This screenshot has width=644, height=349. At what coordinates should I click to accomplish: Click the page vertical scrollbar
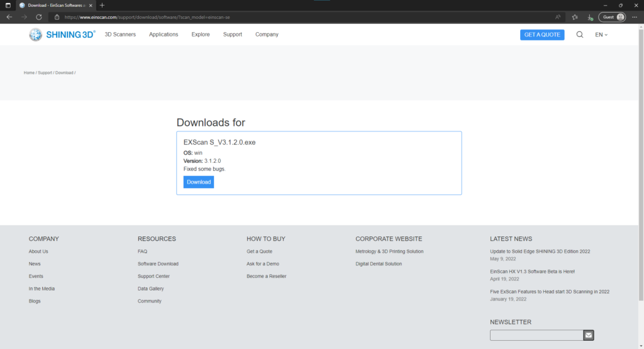point(641,164)
